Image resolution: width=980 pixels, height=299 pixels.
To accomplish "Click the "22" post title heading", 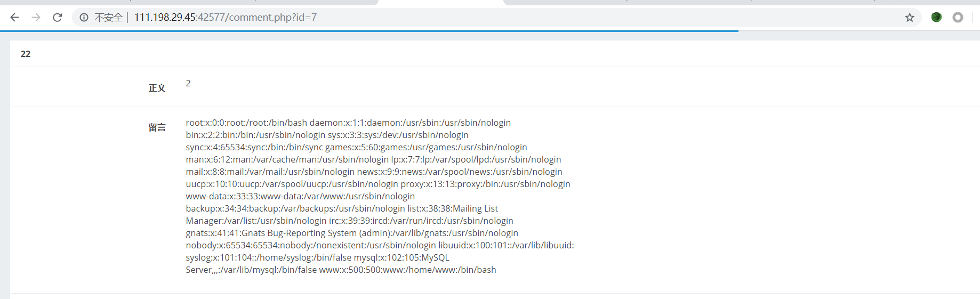I will 26,54.
